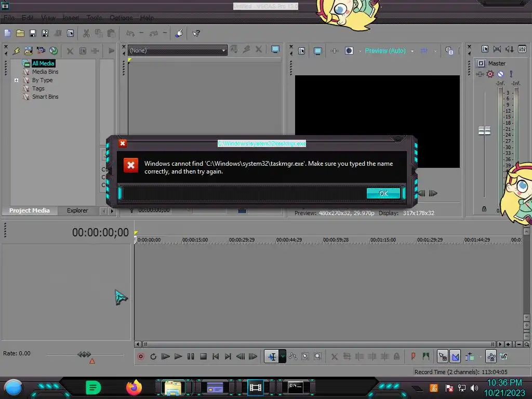Select the Envelope Edit Tool icon
This screenshot has width=532, height=399.
(x=293, y=356)
